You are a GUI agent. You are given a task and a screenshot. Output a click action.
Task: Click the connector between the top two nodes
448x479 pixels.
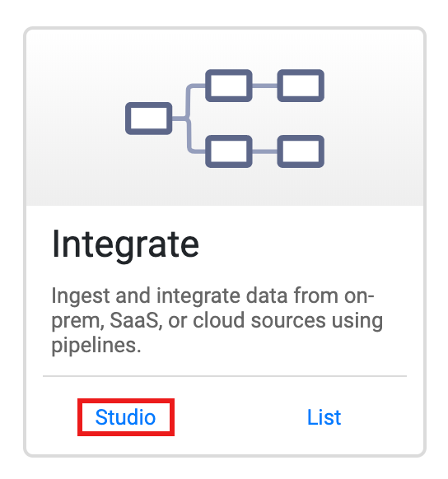coord(264,86)
